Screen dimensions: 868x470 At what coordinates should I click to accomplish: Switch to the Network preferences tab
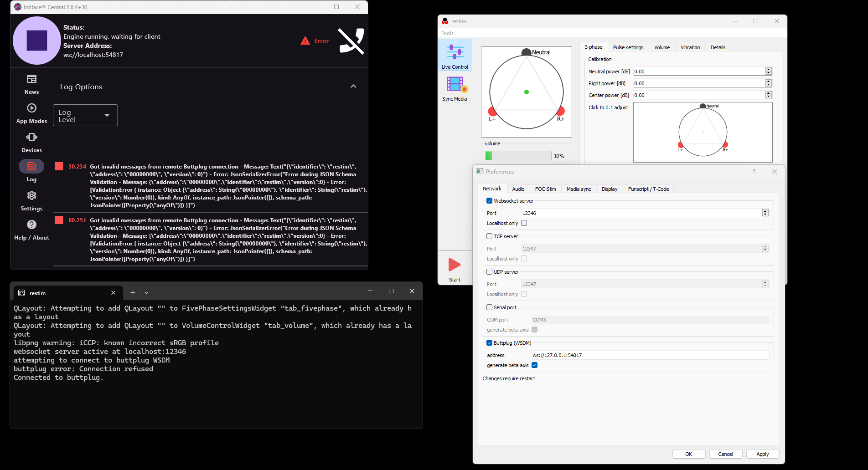[x=492, y=189]
